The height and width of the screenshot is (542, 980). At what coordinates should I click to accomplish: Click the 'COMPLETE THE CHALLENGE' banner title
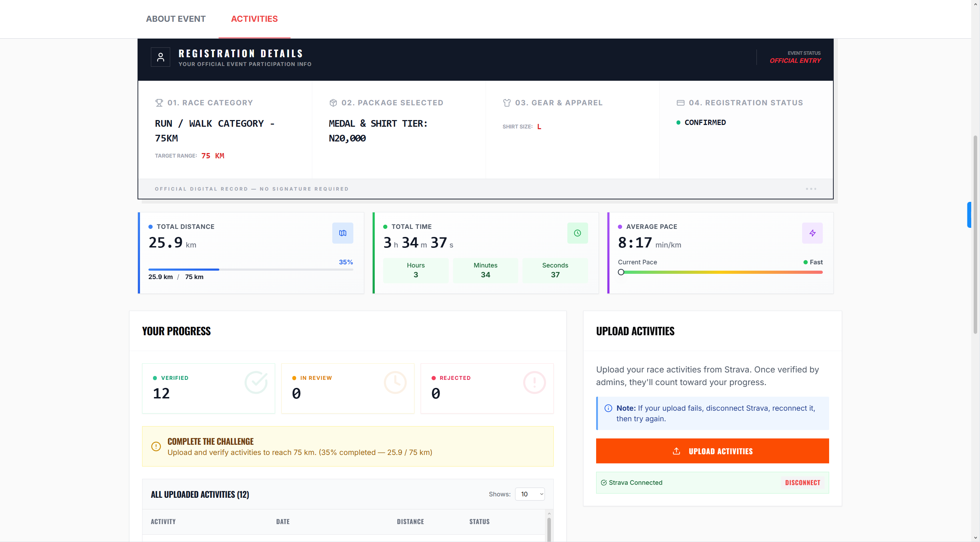[211, 441]
